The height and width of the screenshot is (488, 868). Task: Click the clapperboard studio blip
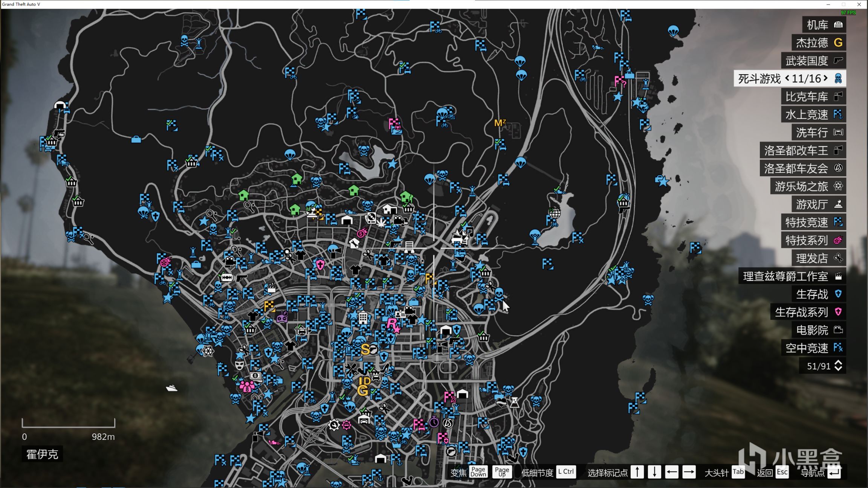(x=271, y=288)
